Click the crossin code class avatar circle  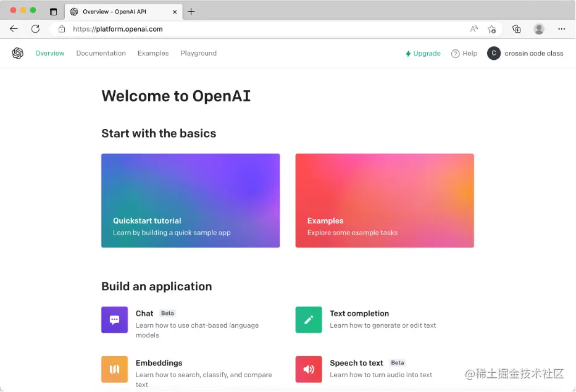point(494,53)
